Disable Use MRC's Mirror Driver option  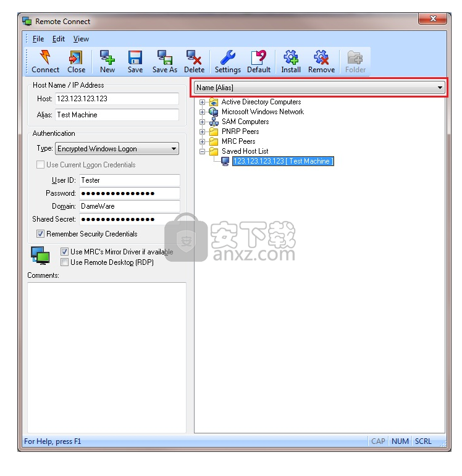click(64, 252)
